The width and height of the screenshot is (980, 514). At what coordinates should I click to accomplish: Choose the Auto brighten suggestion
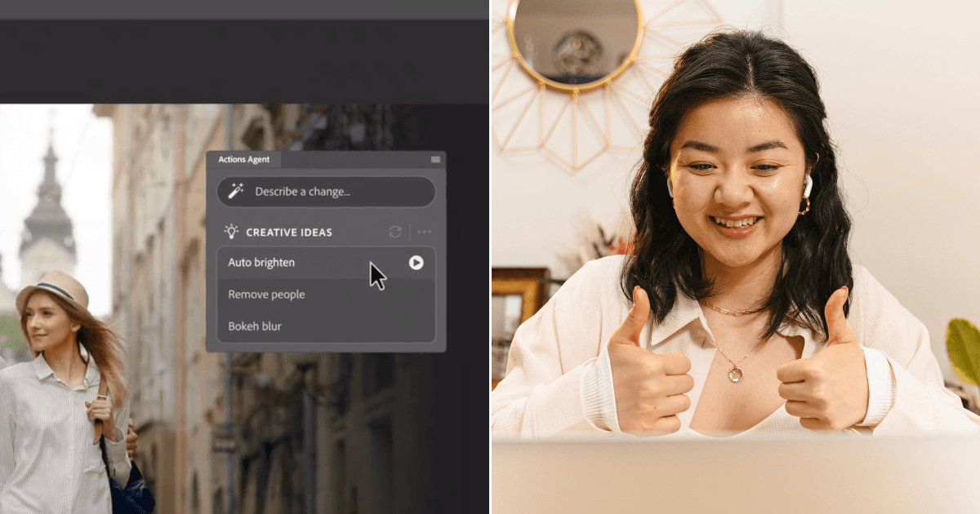[x=262, y=263]
